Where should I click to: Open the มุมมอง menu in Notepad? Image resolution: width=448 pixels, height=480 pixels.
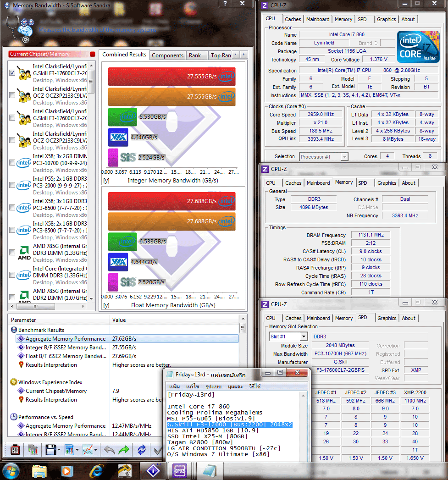point(235,386)
